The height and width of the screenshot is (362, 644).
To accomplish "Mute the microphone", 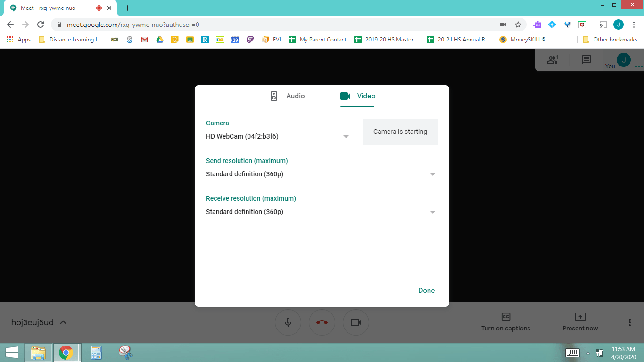I will [288, 322].
